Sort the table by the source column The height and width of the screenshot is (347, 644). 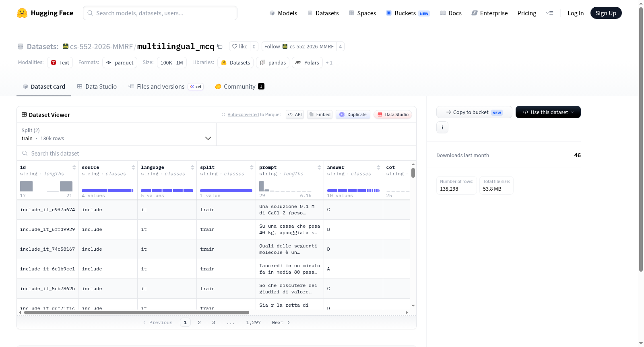click(x=133, y=167)
